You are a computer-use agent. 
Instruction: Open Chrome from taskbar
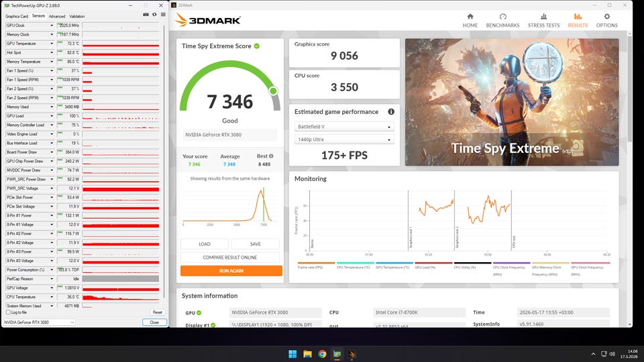(322, 354)
